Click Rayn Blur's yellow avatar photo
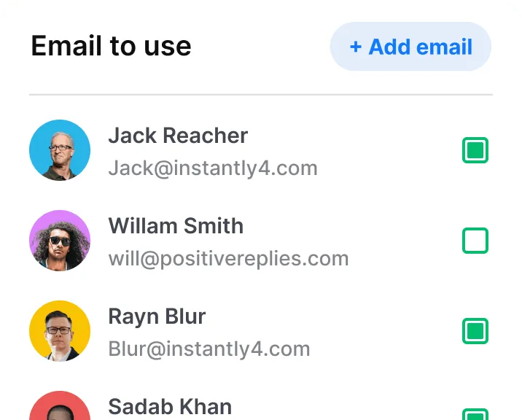The height and width of the screenshot is (420, 522). coord(60,331)
